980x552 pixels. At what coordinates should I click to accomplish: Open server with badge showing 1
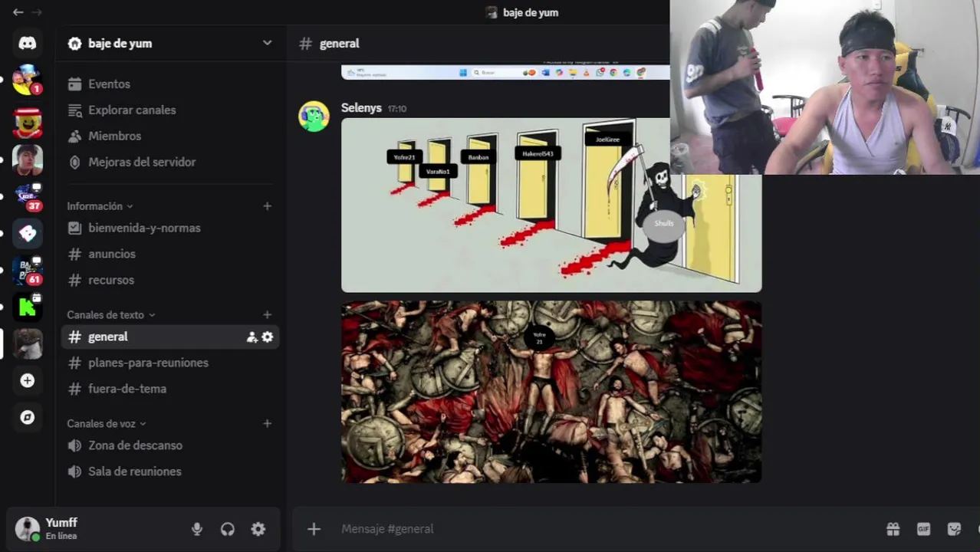pyautogui.click(x=28, y=80)
